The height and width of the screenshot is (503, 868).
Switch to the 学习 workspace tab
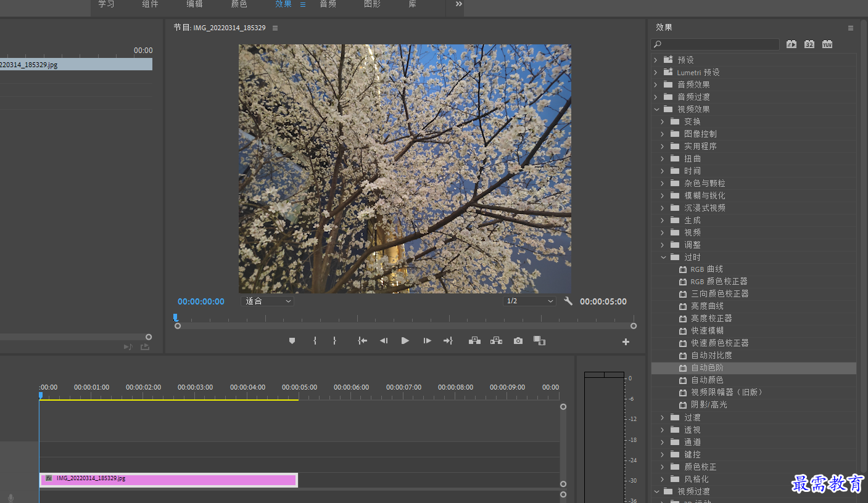[106, 4]
